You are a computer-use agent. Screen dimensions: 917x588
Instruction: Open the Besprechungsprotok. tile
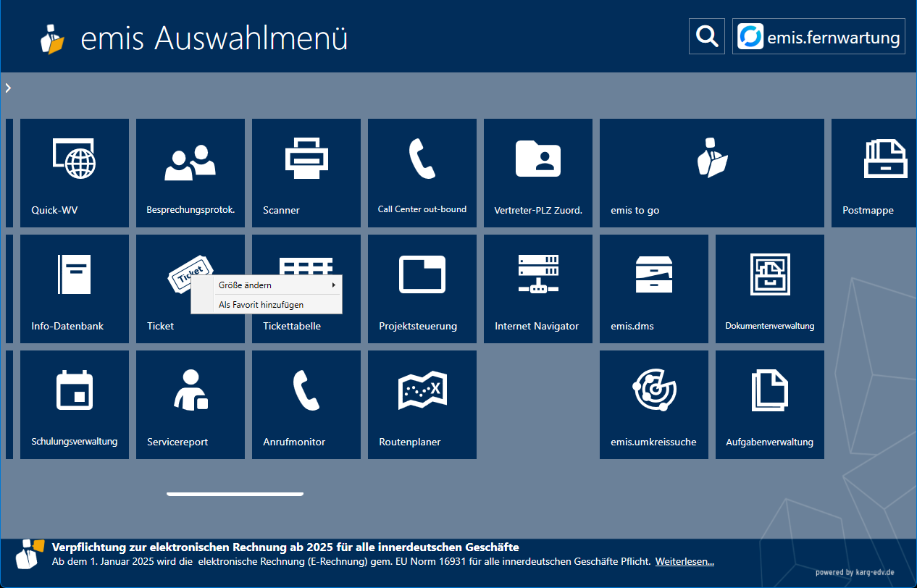[190, 173]
